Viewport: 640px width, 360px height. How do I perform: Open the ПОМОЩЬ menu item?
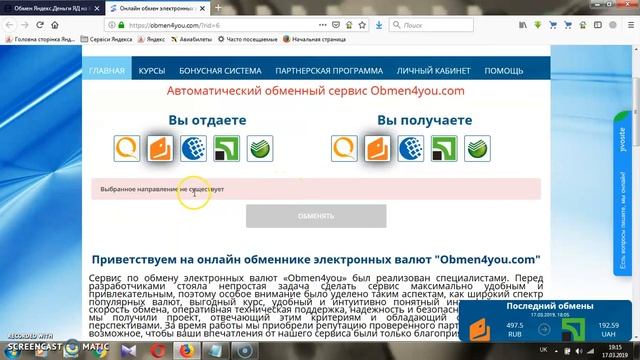tap(504, 71)
